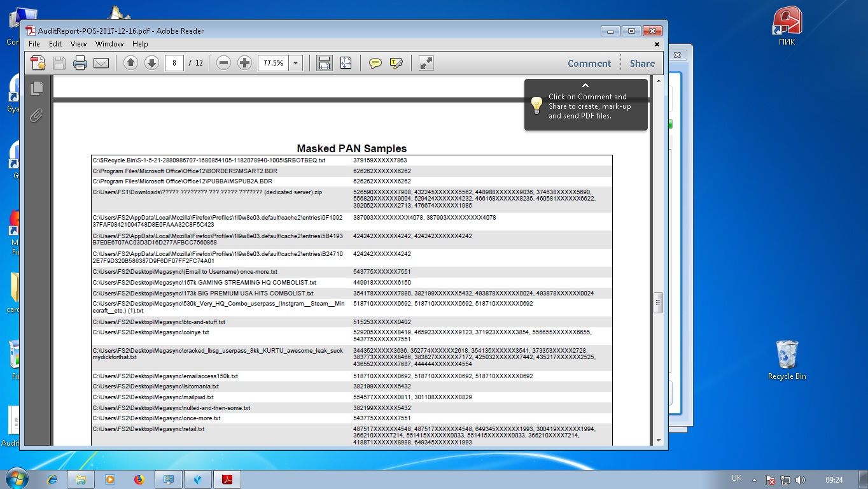Toggle read mode with the expand arrows
Image resolution: width=868 pixels, height=489 pixels.
pos(426,63)
